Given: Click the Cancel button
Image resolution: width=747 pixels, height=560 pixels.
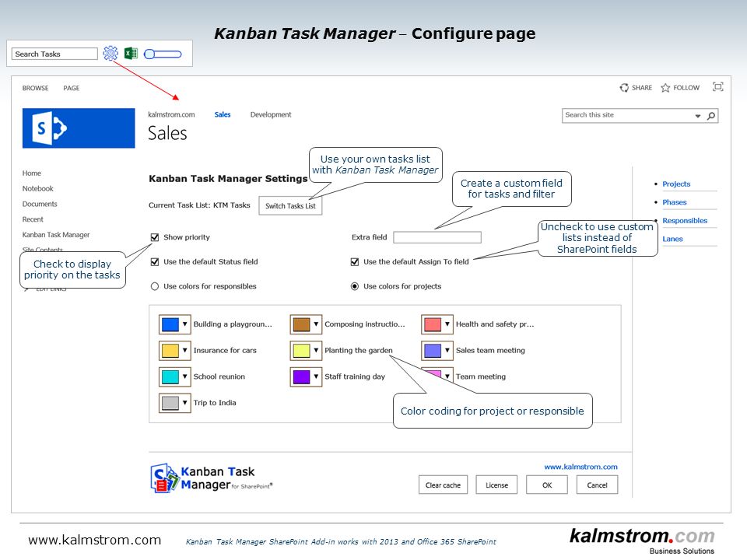Looking at the screenshot, I should pyautogui.click(x=597, y=485).
